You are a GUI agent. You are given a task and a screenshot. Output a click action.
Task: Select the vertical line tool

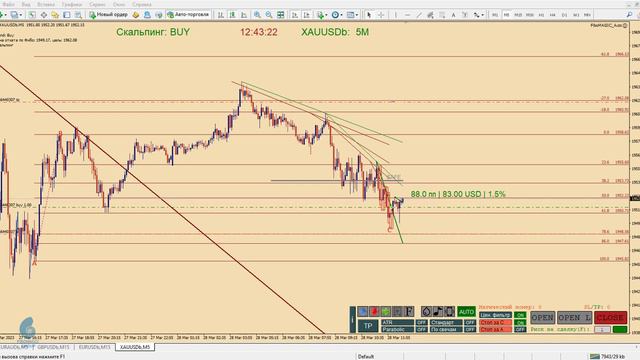coord(396,15)
